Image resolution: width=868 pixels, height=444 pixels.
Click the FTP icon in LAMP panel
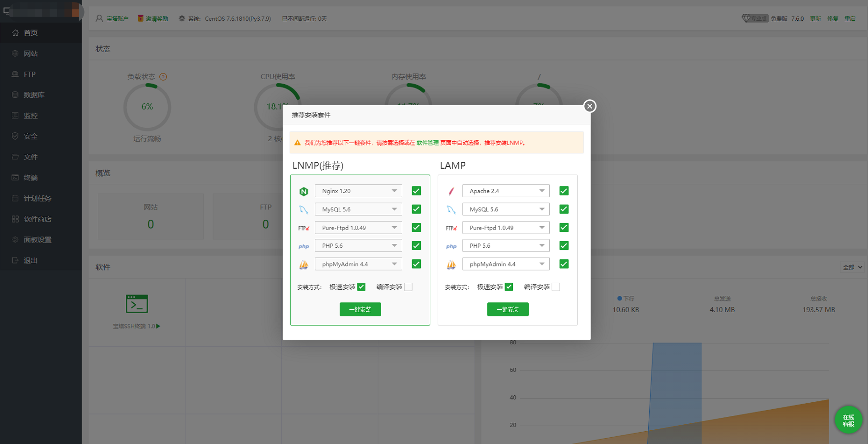[451, 228]
